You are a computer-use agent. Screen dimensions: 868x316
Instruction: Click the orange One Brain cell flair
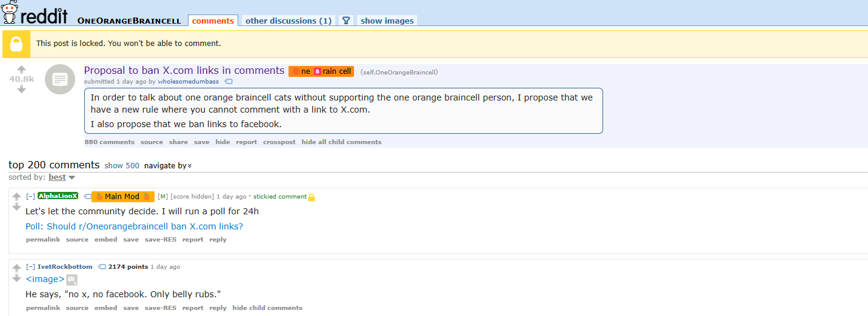tap(321, 71)
